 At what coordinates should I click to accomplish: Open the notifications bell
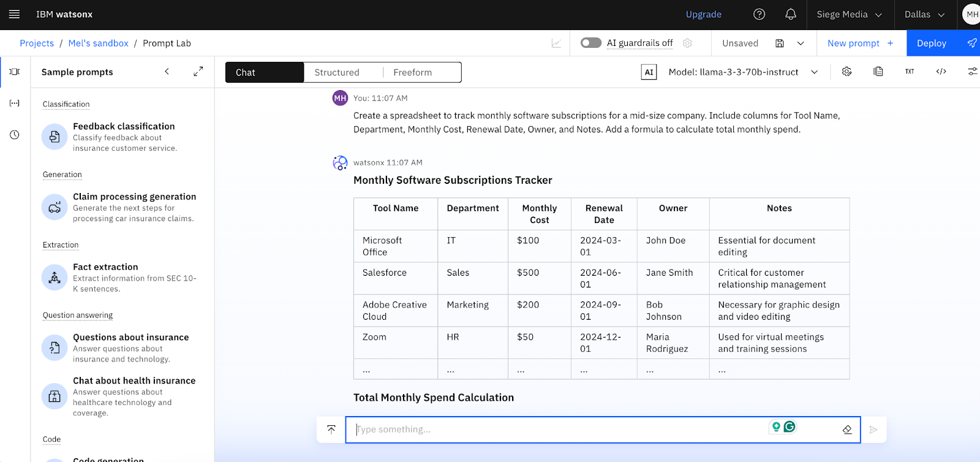[x=791, y=14]
